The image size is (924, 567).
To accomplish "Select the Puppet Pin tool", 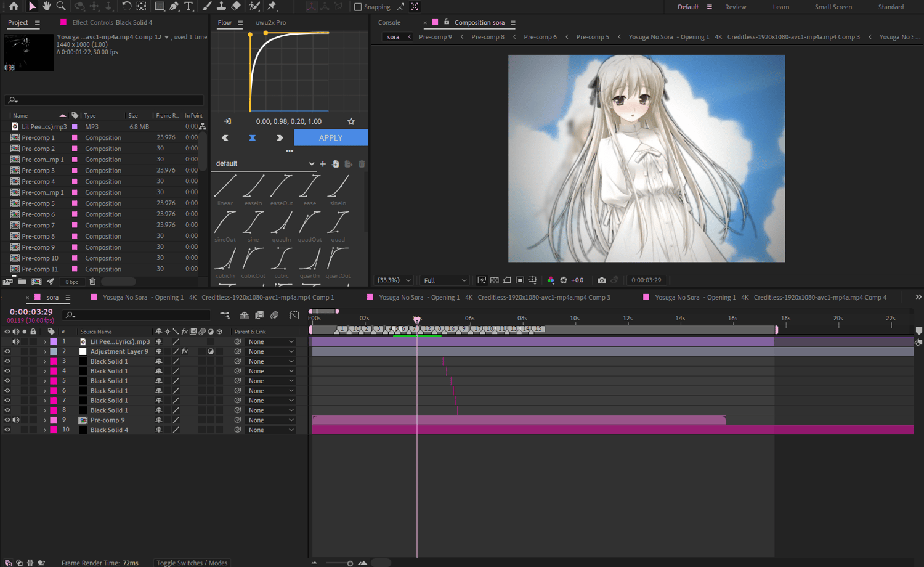I will pos(272,6).
